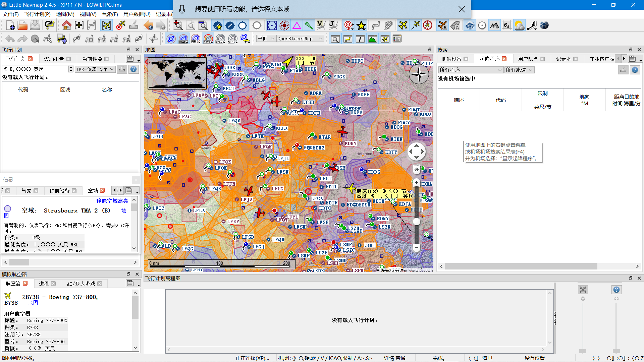Viewport: 644px width, 362px height.
Task: Click map home button overlay
Action: pos(416,170)
